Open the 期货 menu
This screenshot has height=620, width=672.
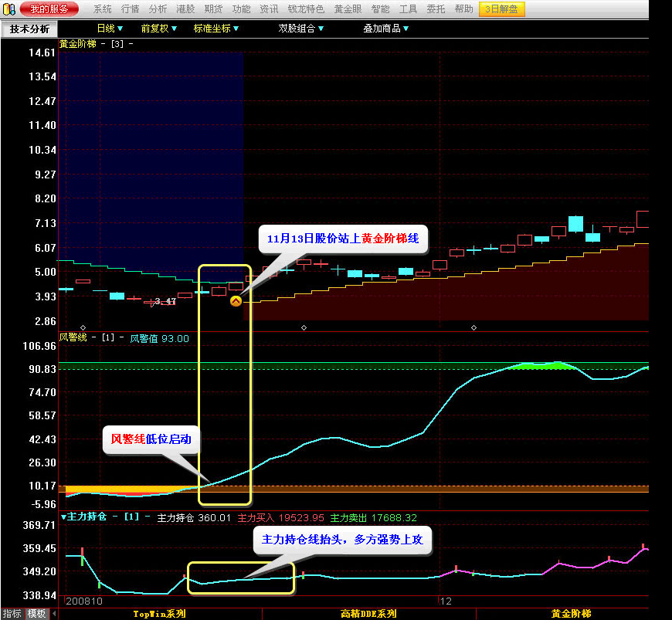213,9
